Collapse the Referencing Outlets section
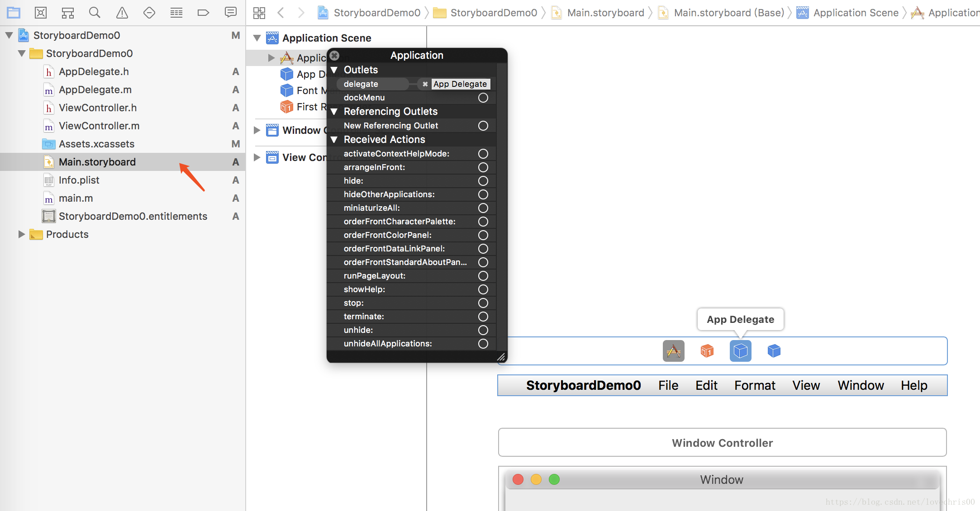 pyautogui.click(x=334, y=112)
